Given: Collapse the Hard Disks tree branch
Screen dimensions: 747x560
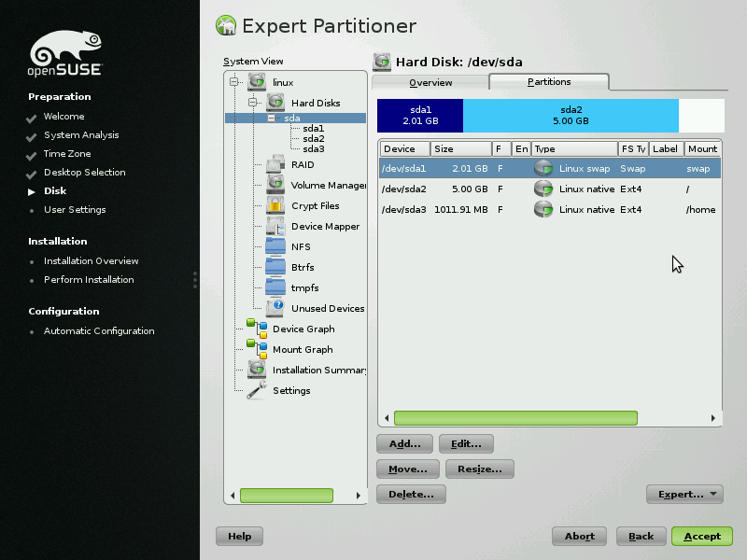Looking at the screenshot, I should coord(253,103).
